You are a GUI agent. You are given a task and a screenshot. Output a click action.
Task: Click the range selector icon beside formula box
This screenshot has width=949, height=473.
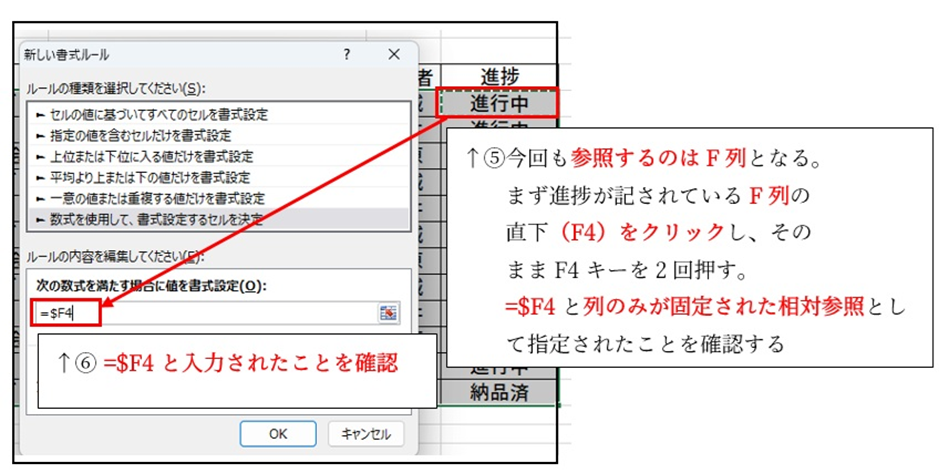click(x=388, y=314)
